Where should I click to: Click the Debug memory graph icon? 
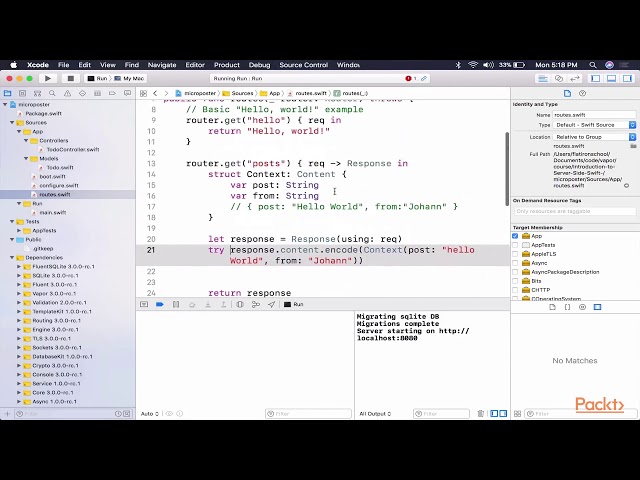tap(256, 304)
